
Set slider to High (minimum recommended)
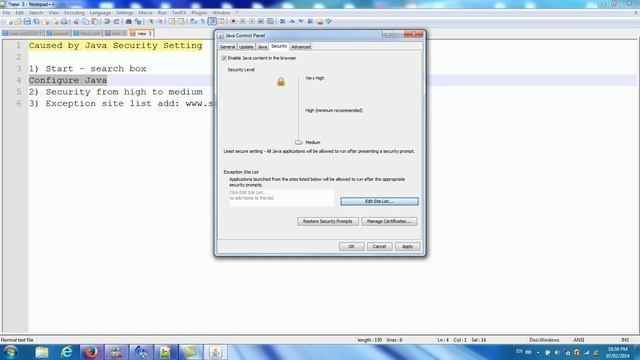coord(334,110)
